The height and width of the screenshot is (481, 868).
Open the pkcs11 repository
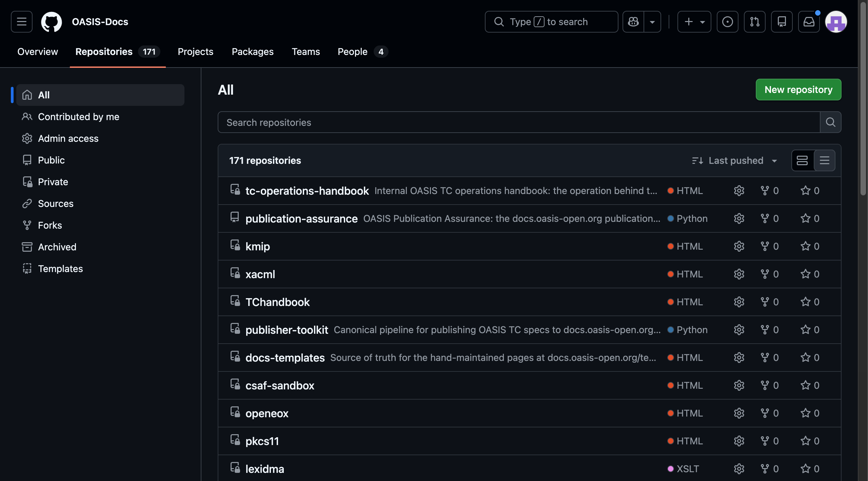point(262,441)
